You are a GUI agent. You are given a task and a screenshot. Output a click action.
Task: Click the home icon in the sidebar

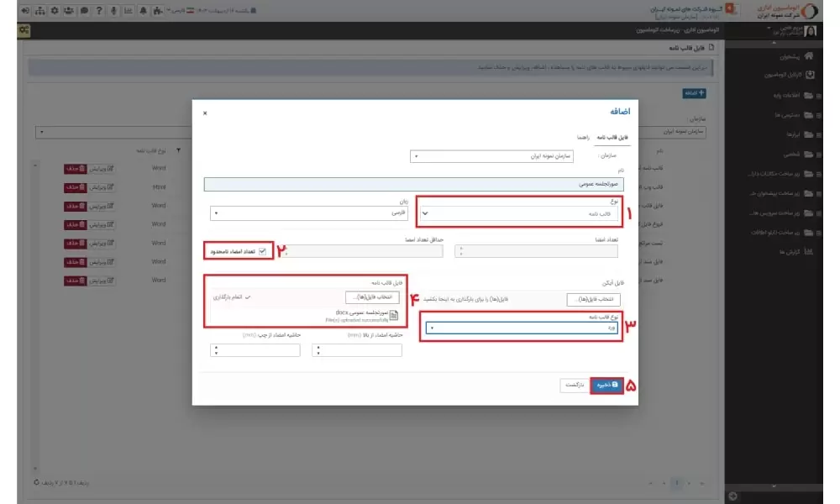pos(809,56)
